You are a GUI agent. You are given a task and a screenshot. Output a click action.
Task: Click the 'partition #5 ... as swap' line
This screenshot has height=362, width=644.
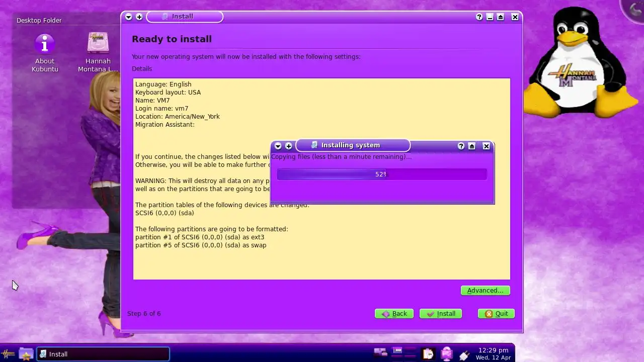coord(201,245)
